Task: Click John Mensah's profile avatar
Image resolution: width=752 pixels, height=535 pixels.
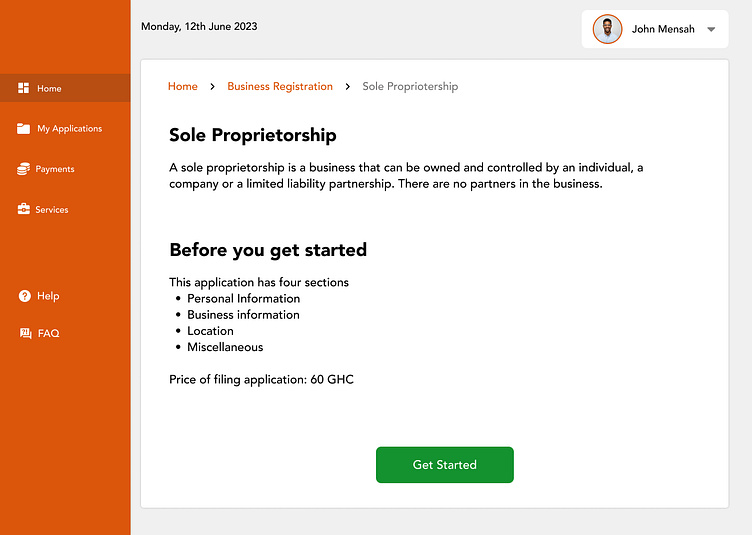Action: click(607, 29)
